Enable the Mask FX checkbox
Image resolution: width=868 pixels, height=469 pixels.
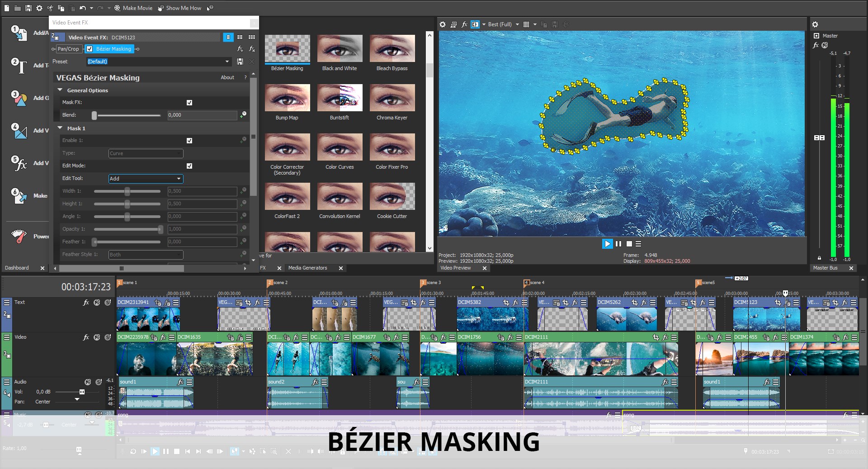pos(189,103)
